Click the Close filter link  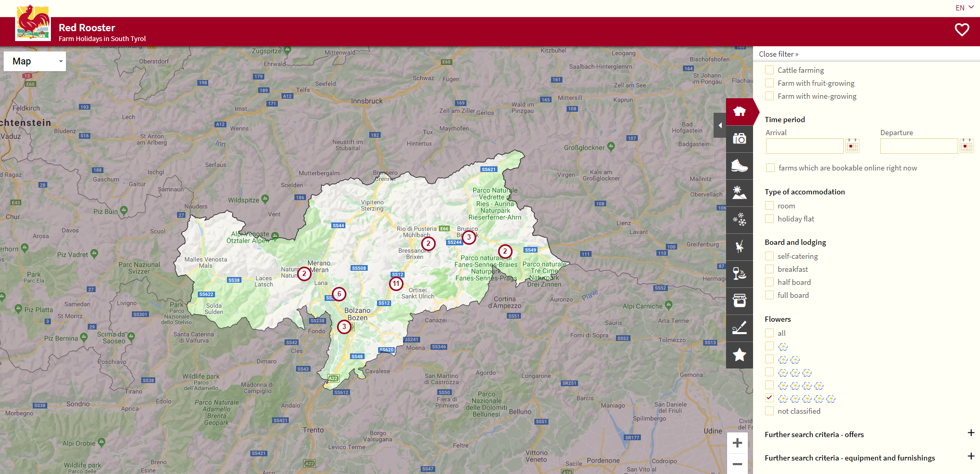click(x=778, y=54)
